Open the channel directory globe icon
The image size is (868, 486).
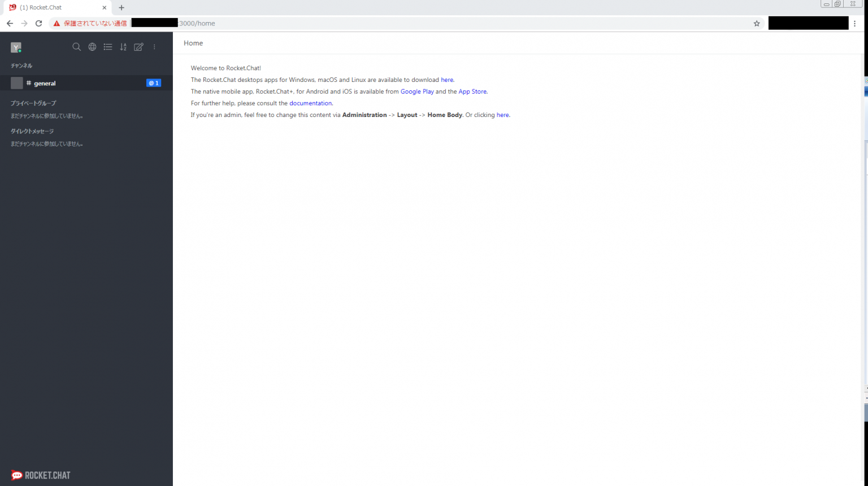tap(92, 47)
